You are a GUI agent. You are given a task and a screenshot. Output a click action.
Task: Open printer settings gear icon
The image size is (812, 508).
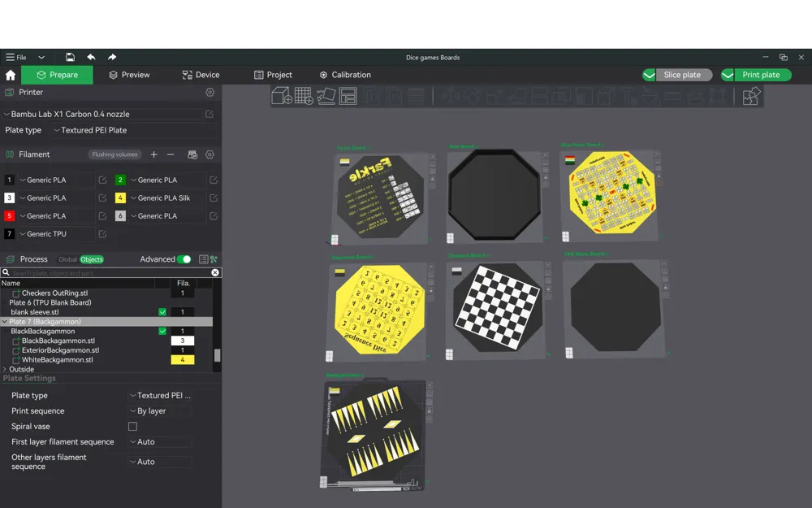pyautogui.click(x=209, y=93)
